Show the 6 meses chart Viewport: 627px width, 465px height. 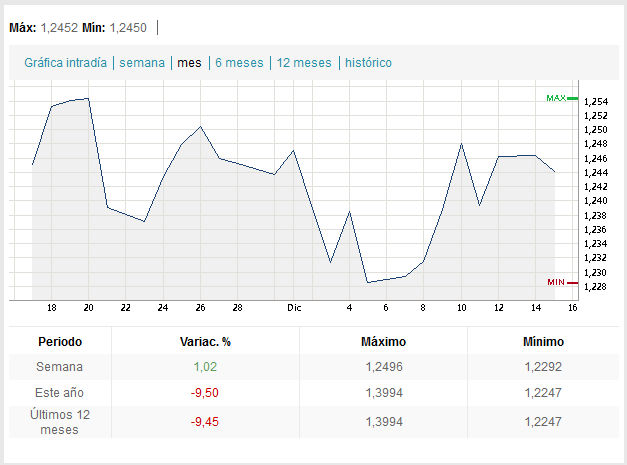click(239, 62)
